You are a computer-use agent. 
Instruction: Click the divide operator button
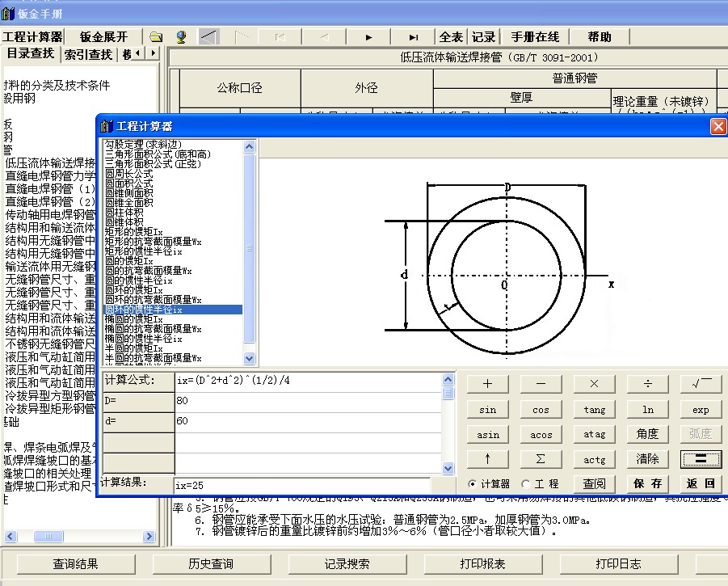coord(648,384)
